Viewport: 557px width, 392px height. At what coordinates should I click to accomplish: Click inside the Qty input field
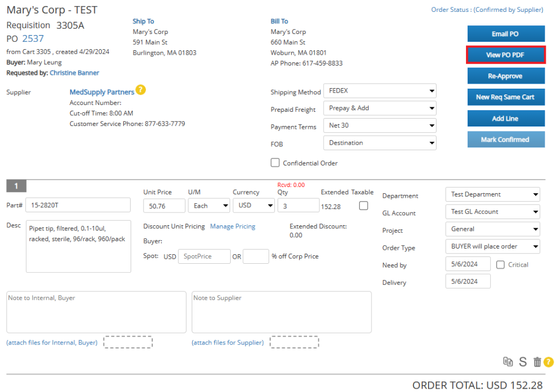pyautogui.click(x=298, y=205)
